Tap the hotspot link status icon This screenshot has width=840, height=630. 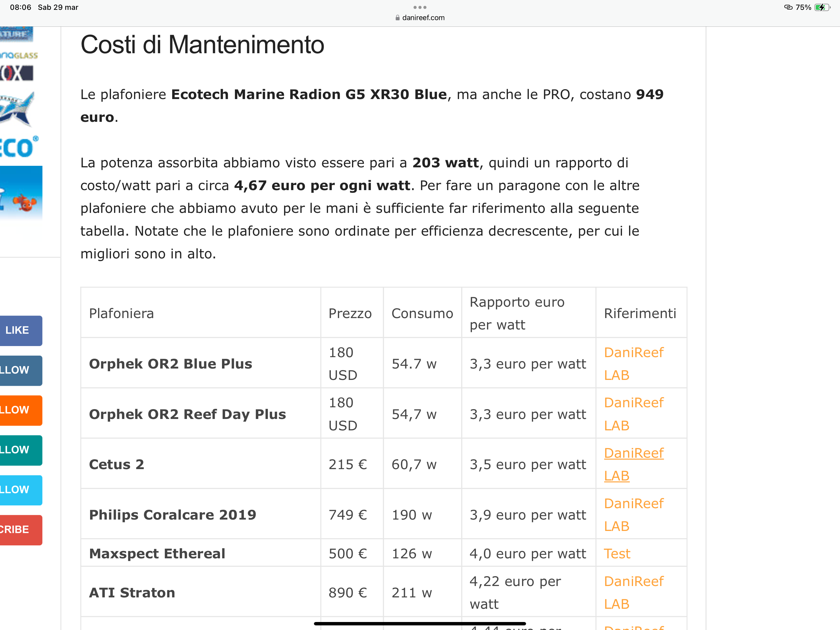coord(788,7)
